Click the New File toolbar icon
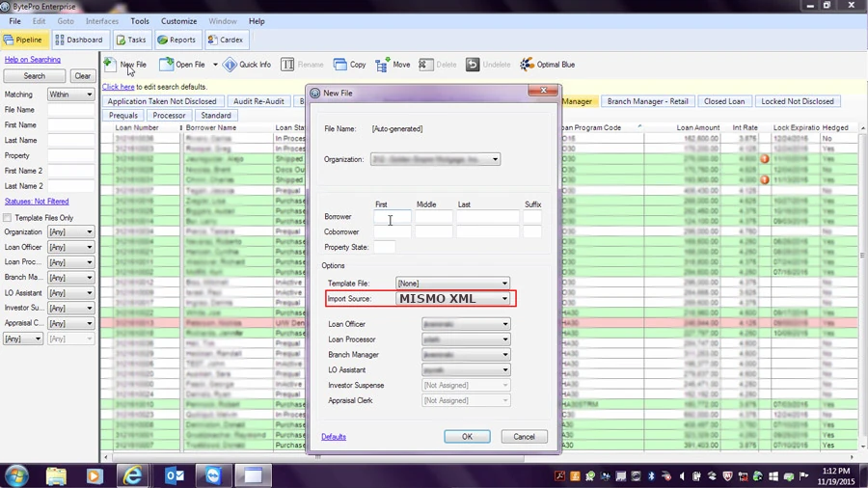This screenshot has height=488, width=868. [x=110, y=65]
